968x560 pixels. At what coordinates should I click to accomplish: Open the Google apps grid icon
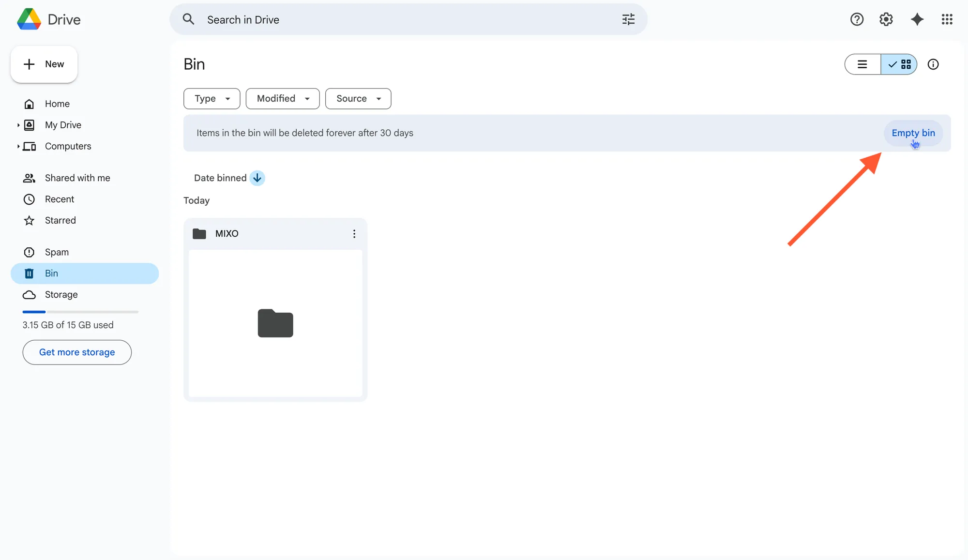tap(947, 19)
